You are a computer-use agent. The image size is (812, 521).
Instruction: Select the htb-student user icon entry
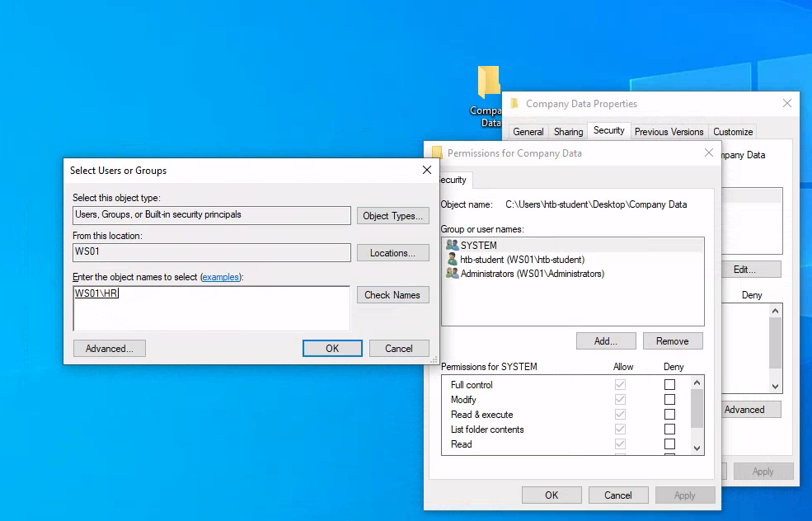pos(452,259)
